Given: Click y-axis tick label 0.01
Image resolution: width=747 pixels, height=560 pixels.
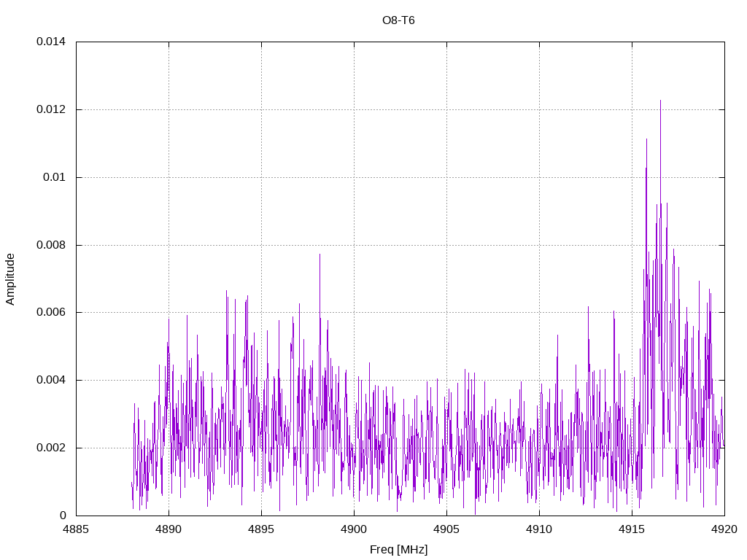Looking at the screenshot, I should point(54,177).
